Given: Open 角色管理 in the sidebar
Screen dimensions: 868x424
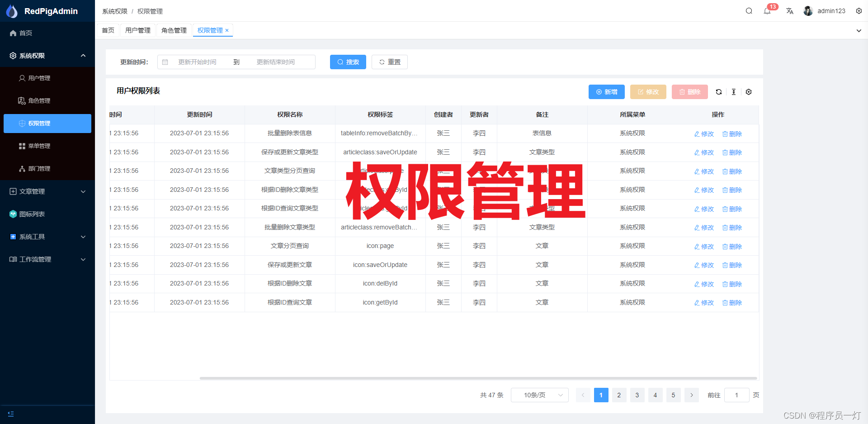Looking at the screenshot, I should click(x=47, y=101).
